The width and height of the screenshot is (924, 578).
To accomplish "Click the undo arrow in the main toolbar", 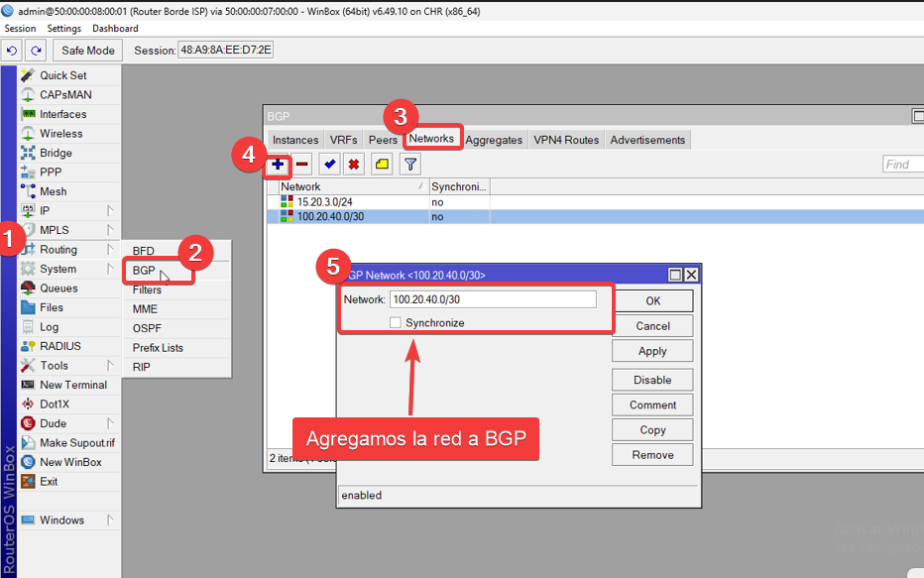I will 12,50.
